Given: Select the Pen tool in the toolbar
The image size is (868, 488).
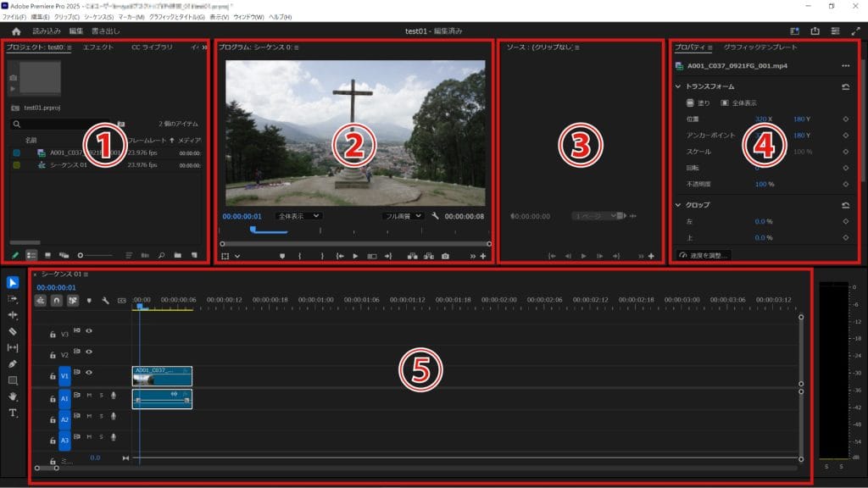Looking at the screenshot, I should pos(13,363).
